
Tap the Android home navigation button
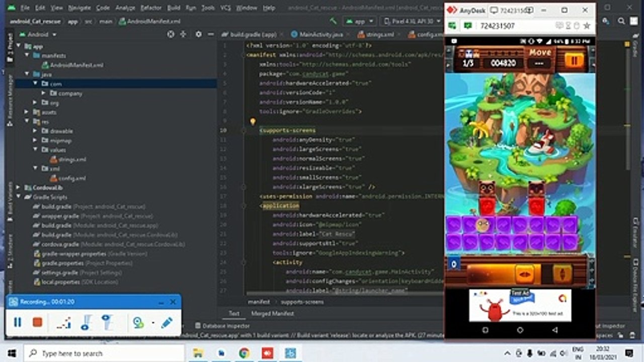pos(520,330)
